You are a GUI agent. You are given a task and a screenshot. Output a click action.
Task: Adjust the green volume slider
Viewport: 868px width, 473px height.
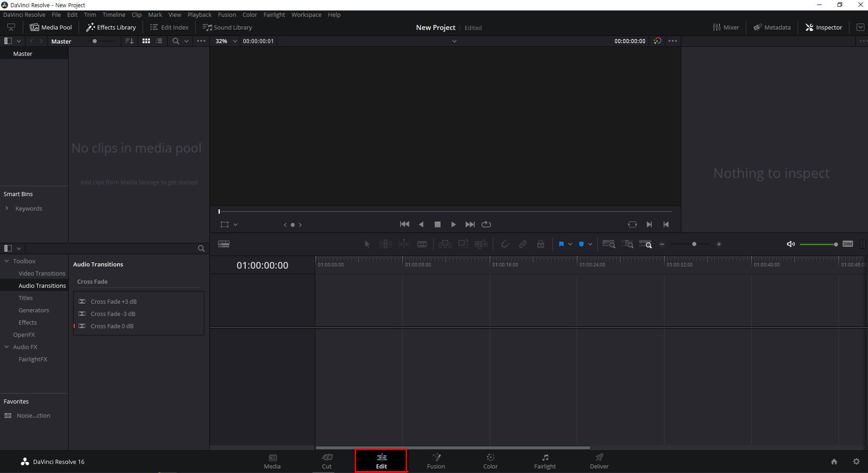tap(818, 244)
